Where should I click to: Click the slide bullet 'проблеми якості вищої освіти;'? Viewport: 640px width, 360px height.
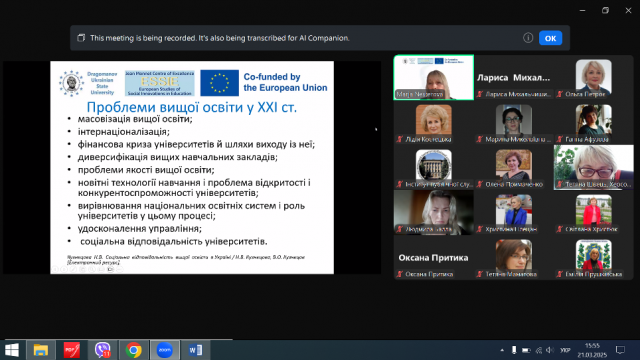pyautogui.click(x=146, y=170)
